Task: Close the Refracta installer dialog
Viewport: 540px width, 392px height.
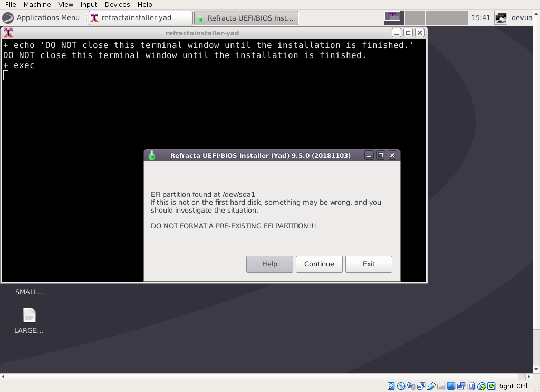Action: click(x=392, y=155)
